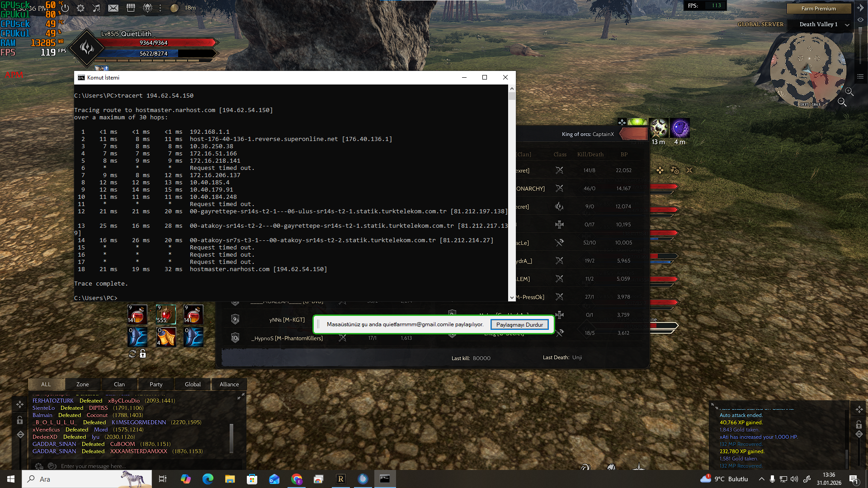Click the down arrow on Komut İstemi scrollbar
868x488 pixels.
[512, 298]
